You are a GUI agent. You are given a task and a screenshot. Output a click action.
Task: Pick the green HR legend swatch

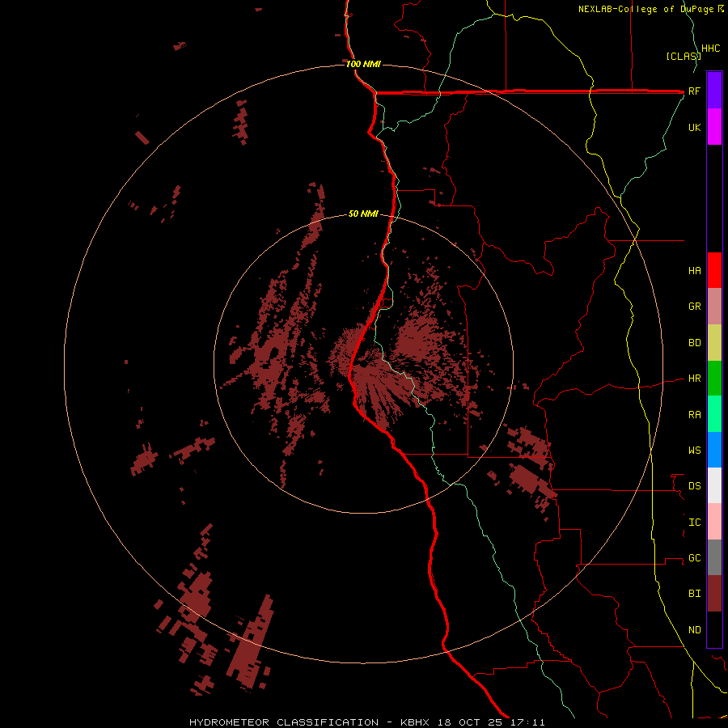coord(714,379)
